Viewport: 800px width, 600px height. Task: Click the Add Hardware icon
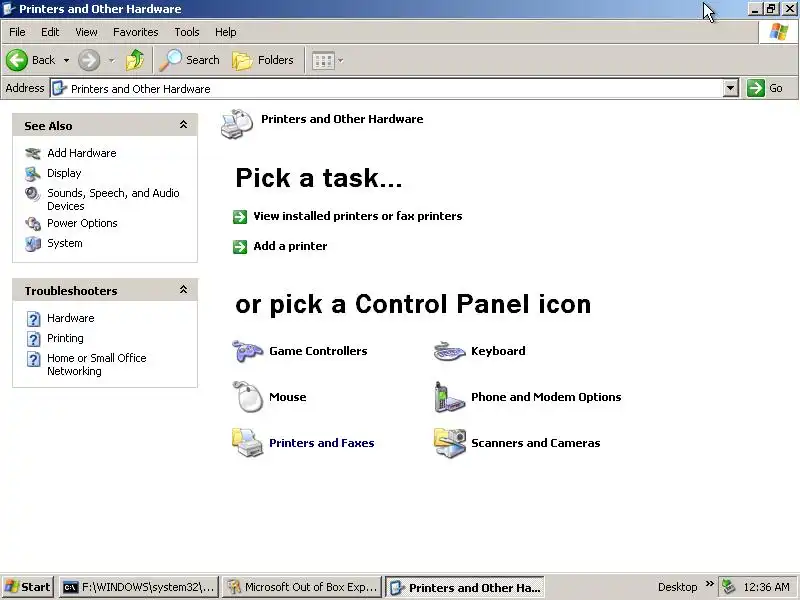[x=33, y=153]
